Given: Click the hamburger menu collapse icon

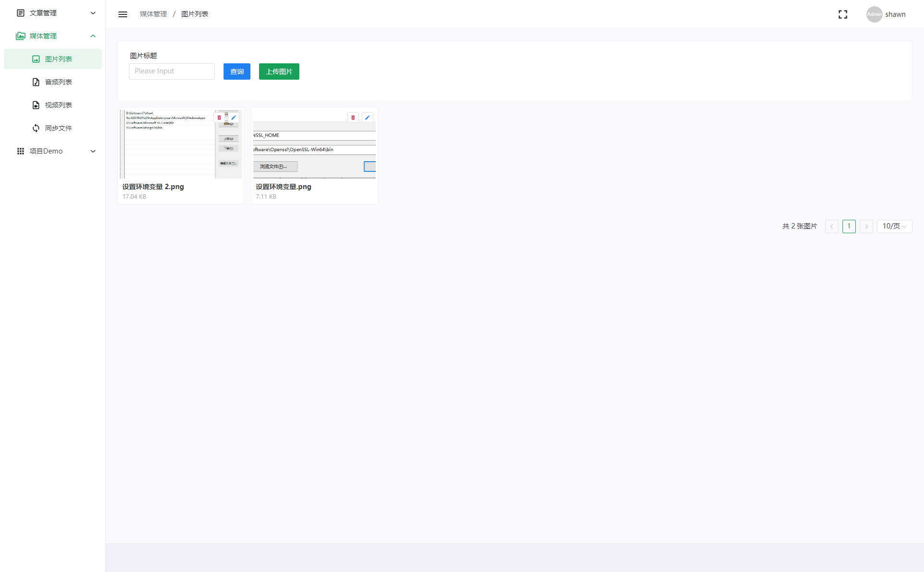Looking at the screenshot, I should (123, 14).
